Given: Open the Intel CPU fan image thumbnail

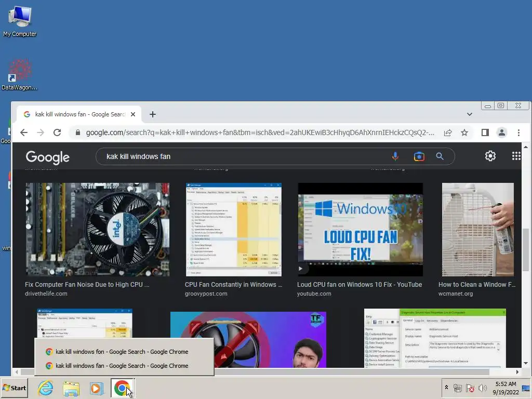Looking at the screenshot, I should 97,229.
